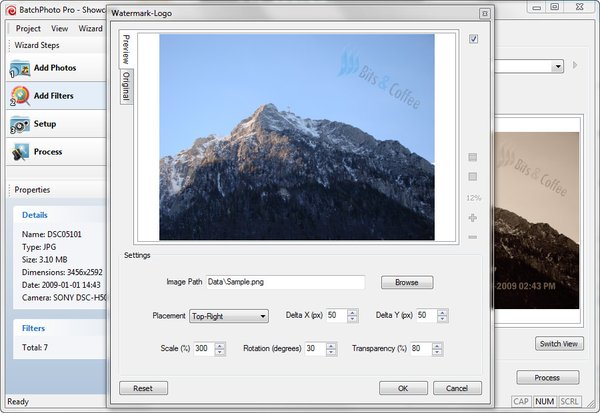Increase Transparency percent with up arrow

point(437,346)
